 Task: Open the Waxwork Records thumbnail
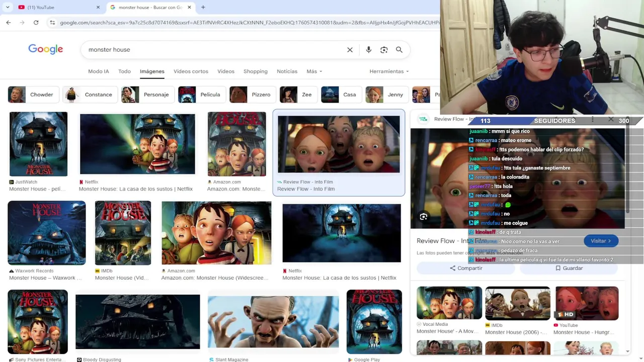tap(47, 233)
